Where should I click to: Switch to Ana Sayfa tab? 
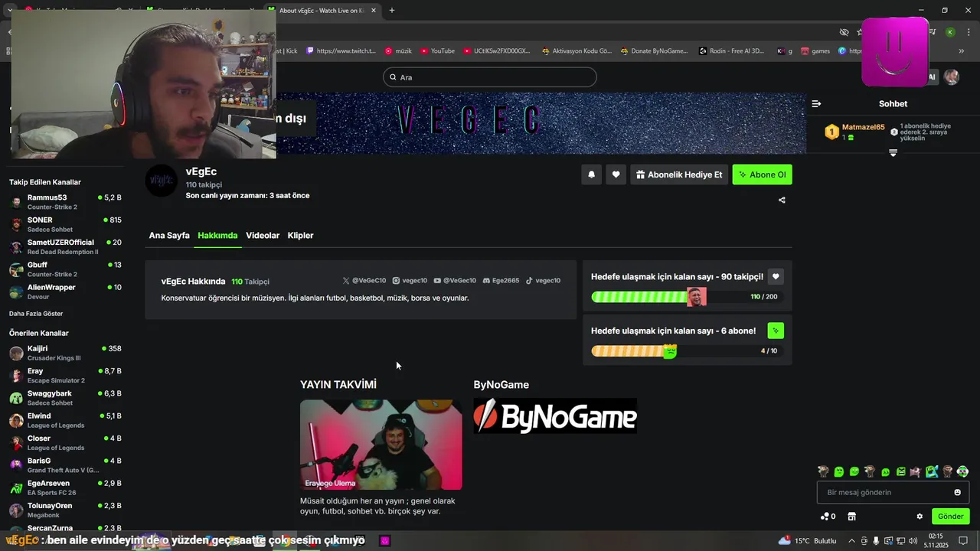click(169, 236)
